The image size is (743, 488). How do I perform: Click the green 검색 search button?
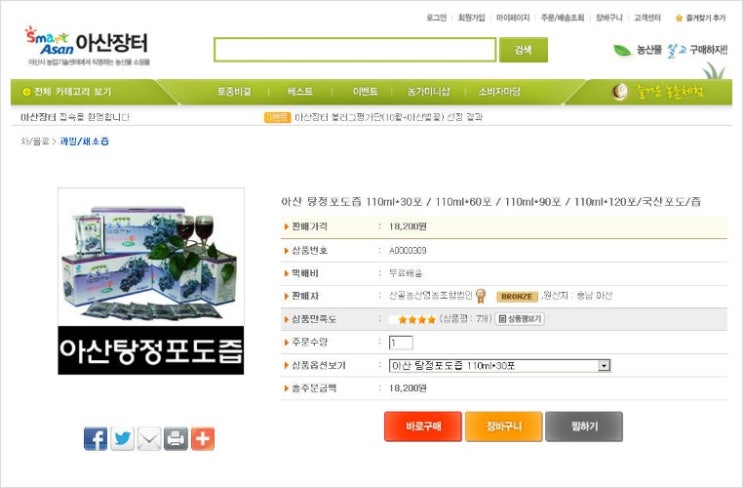pos(523,50)
